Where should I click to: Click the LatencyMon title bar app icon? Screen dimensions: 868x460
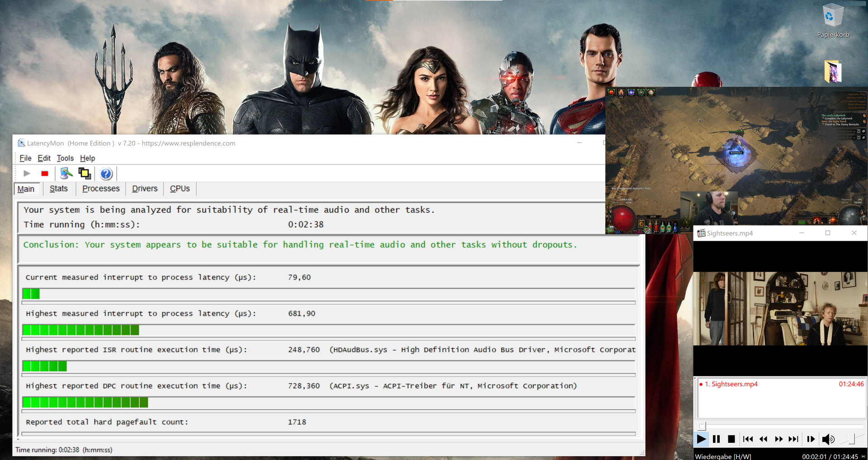21,143
